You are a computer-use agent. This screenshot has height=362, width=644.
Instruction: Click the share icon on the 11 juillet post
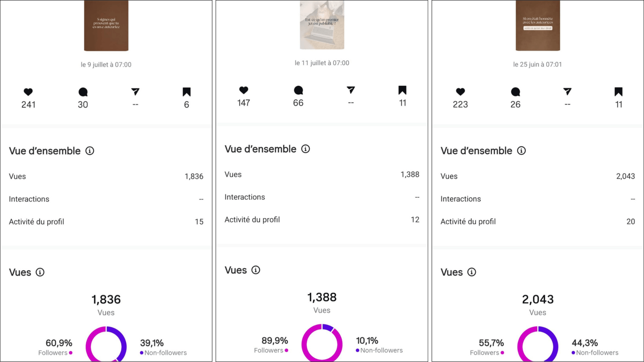click(x=351, y=90)
